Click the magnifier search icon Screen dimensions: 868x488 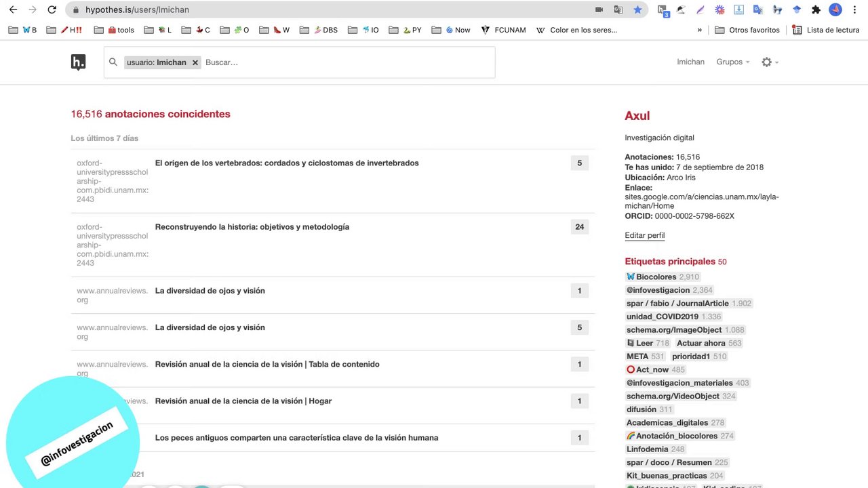[113, 62]
